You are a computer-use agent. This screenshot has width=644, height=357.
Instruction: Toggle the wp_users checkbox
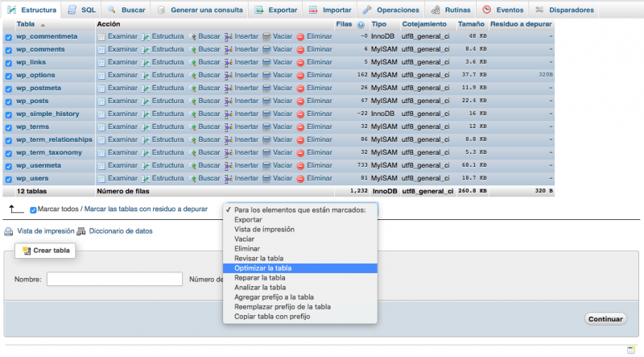pos(9,180)
